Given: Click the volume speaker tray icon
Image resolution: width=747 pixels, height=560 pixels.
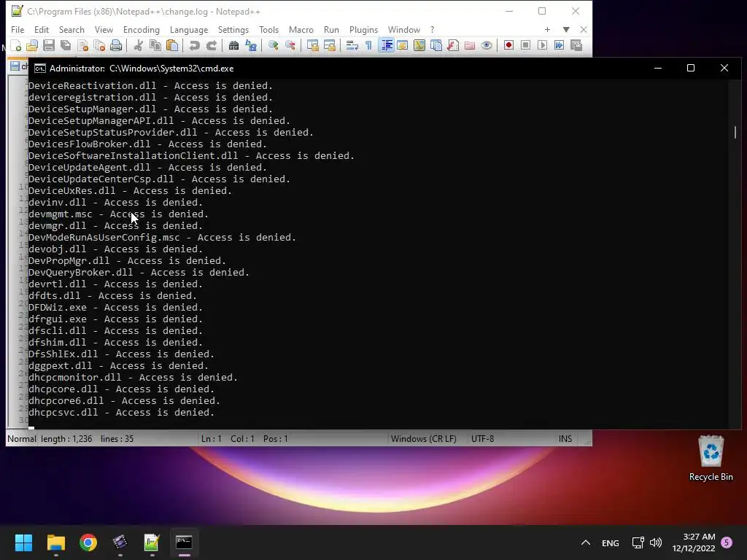Looking at the screenshot, I should tap(656, 542).
